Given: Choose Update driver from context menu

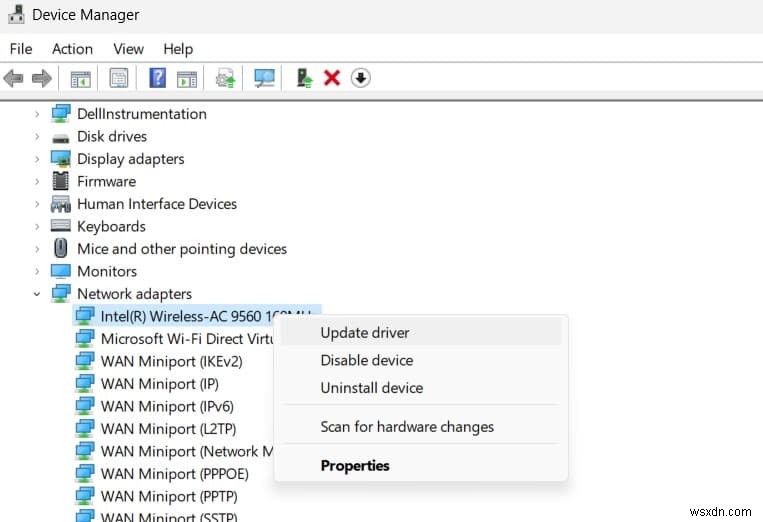Looking at the screenshot, I should point(421,333).
